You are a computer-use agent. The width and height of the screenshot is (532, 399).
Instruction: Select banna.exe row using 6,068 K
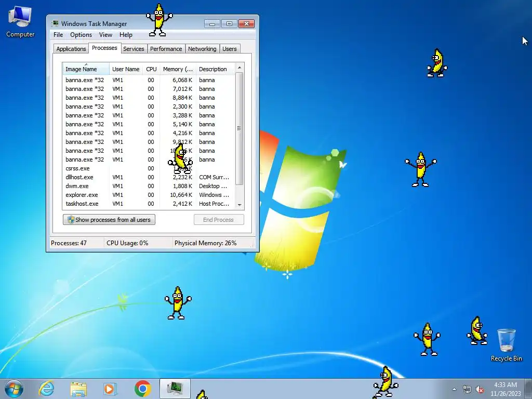tap(149, 80)
